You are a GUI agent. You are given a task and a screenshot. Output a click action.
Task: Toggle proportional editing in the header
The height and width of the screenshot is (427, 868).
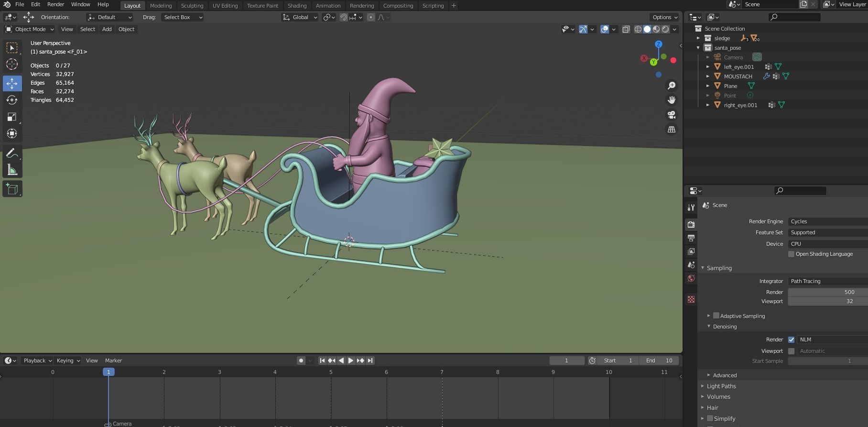point(370,17)
